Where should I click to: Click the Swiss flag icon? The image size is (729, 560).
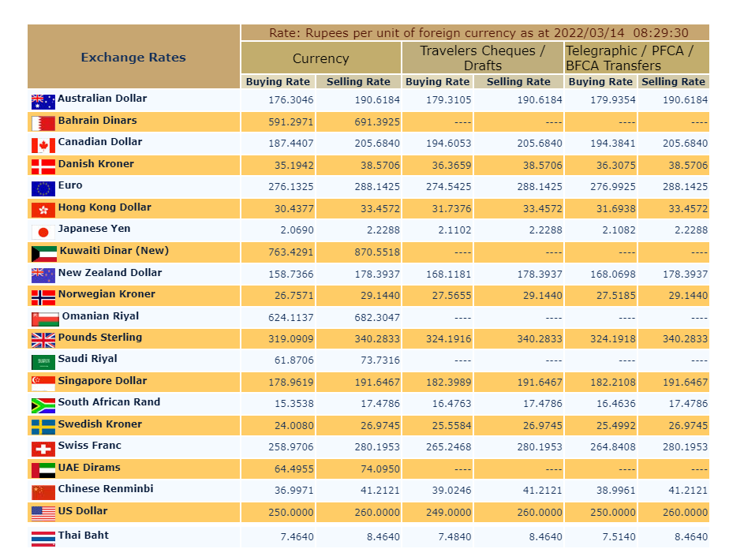tap(43, 449)
